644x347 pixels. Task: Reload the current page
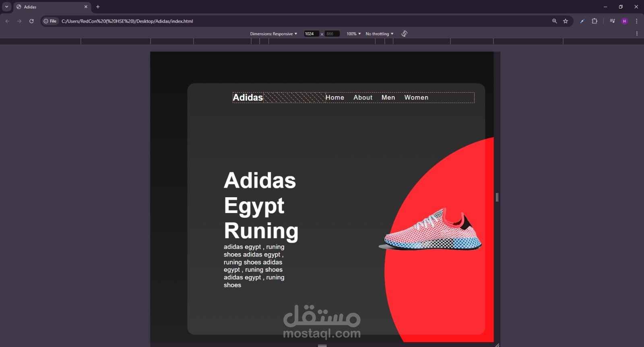coord(31,21)
